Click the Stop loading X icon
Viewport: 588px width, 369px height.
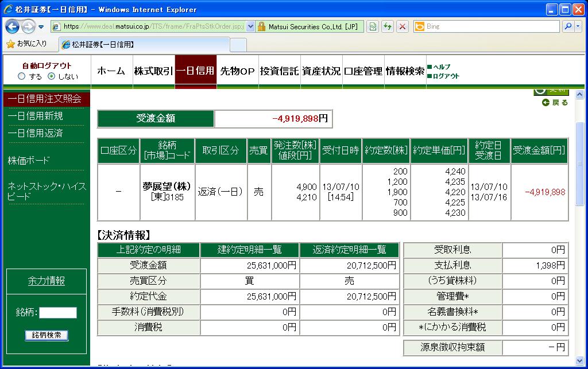pos(403,26)
